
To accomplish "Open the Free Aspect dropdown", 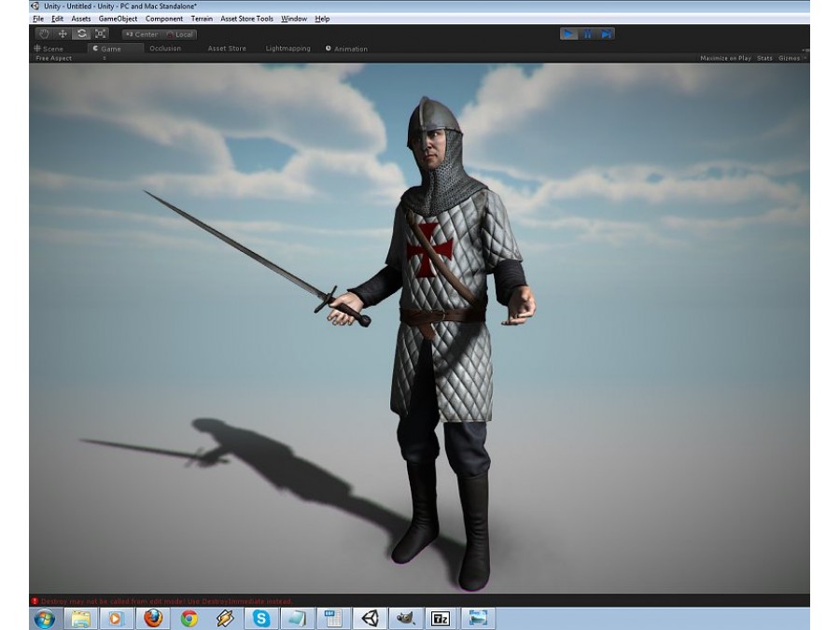I will [x=70, y=58].
